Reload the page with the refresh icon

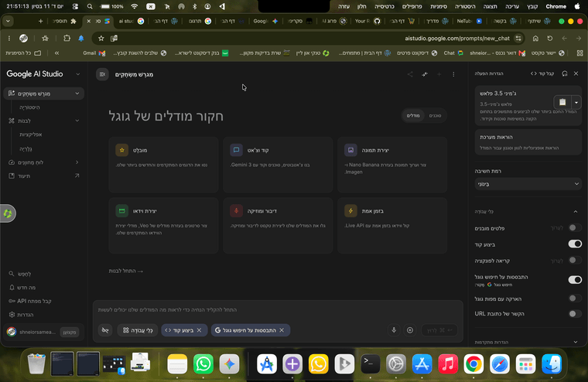550,38
